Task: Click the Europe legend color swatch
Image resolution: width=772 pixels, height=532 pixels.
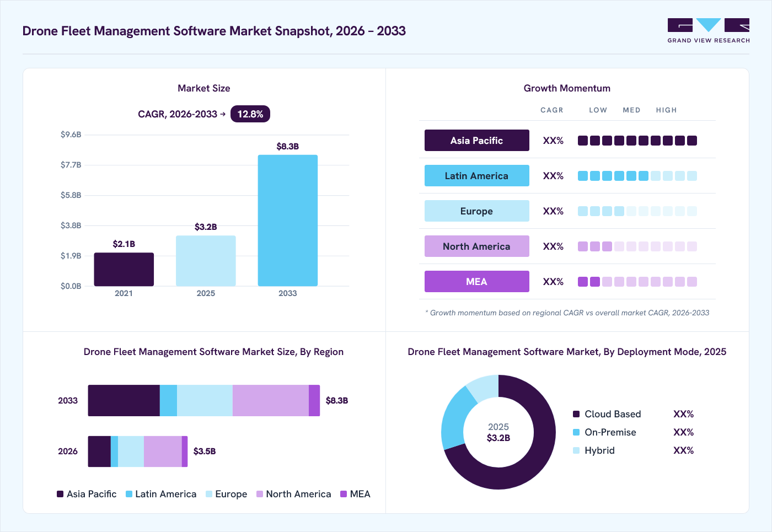Action: pos(209,494)
